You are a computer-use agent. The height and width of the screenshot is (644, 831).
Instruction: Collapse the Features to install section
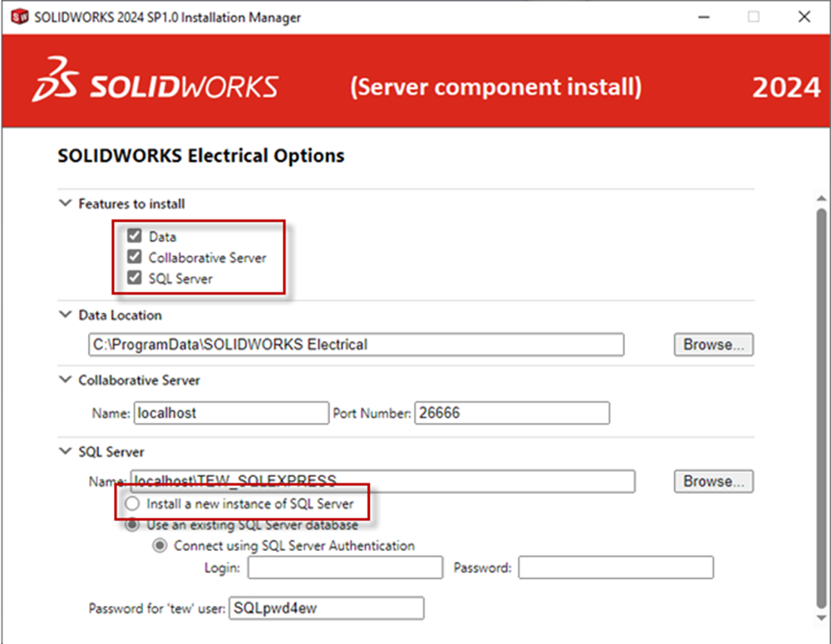66,204
